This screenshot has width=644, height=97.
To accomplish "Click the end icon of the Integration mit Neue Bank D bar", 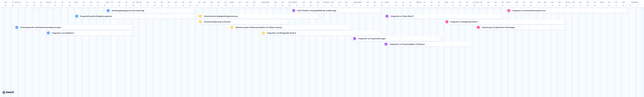I will 503,16.
